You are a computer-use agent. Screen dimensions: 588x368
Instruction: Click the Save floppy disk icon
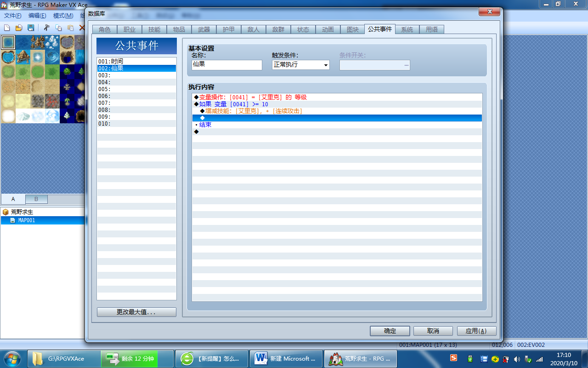(31, 28)
